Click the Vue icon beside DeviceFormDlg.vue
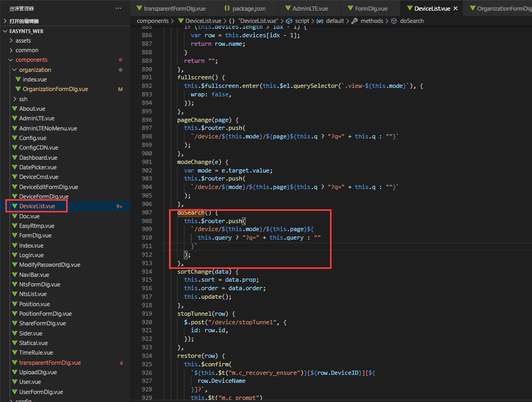Viewport: 532px width, 402px height. click(14, 196)
